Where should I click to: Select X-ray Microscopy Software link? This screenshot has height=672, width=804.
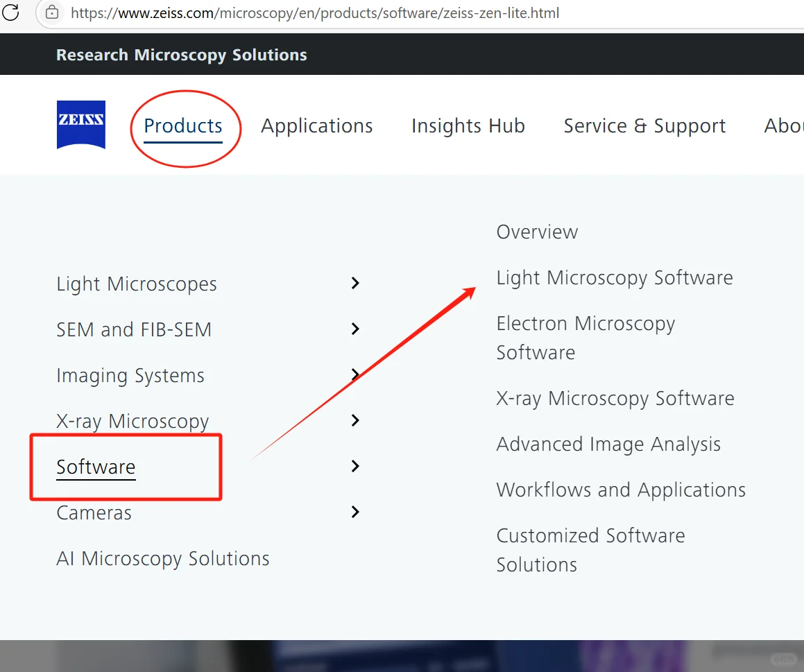[x=615, y=398]
